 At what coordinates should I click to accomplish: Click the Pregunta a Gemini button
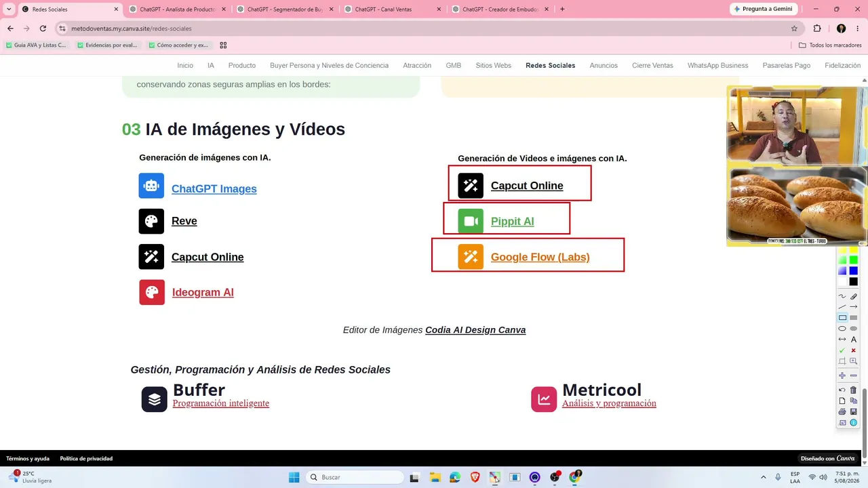764,9
